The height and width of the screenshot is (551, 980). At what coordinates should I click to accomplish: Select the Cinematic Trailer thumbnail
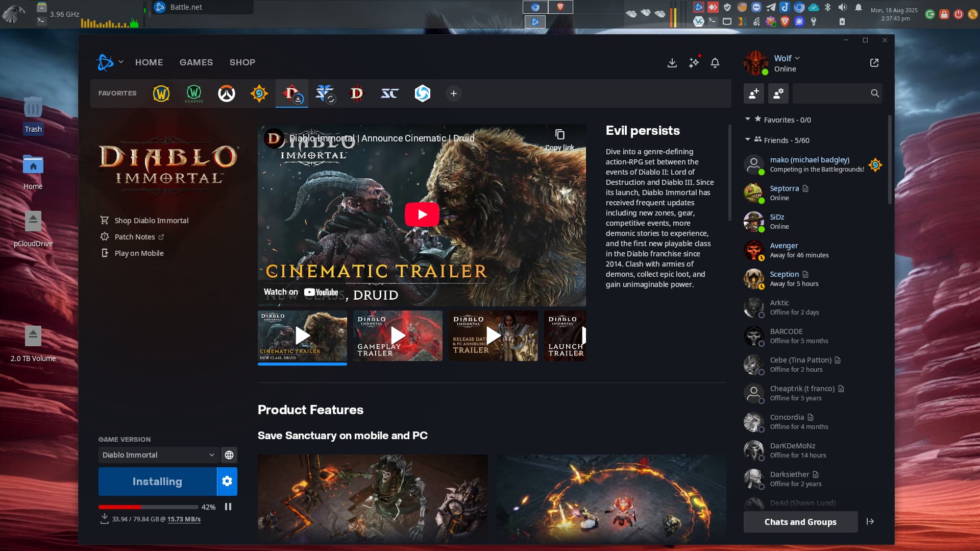pyautogui.click(x=302, y=336)
